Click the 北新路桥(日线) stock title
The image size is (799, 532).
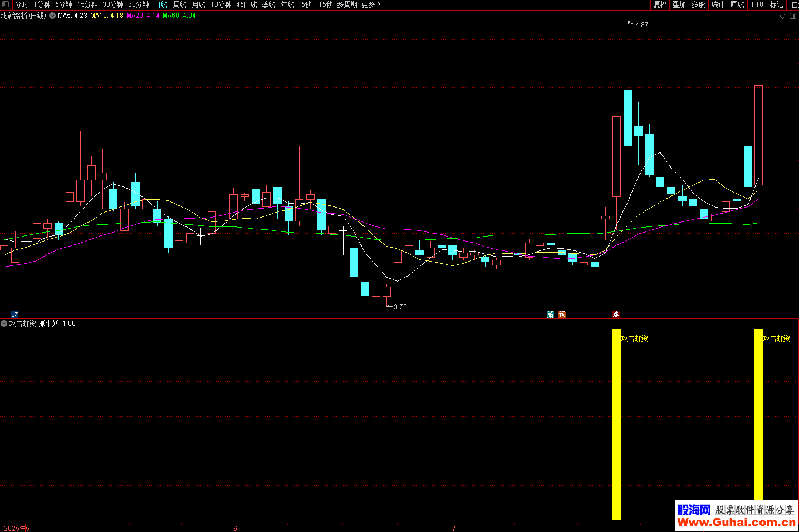(23, 16)
